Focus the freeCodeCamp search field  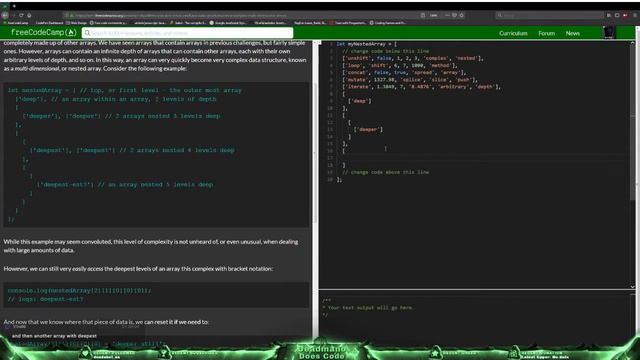(x=187, y=33)
